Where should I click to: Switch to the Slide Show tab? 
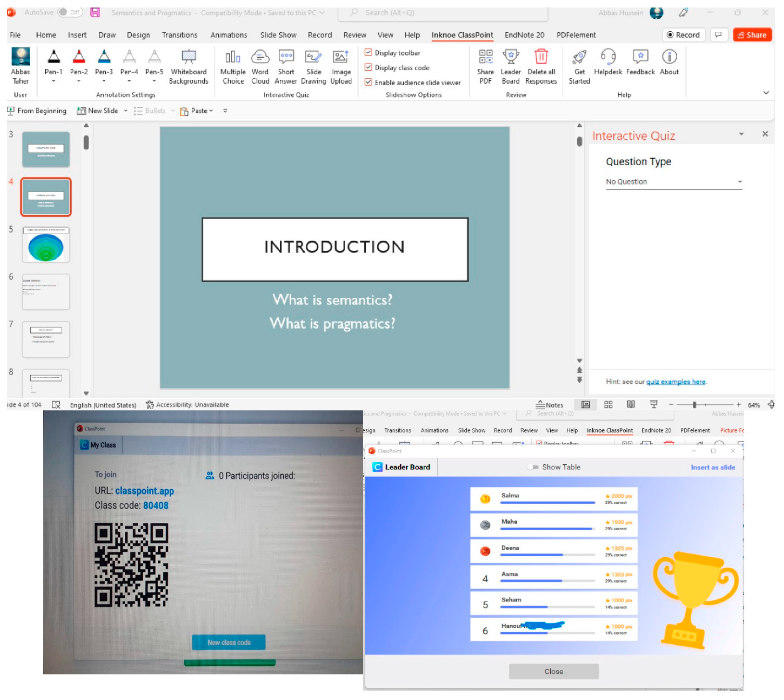pyautogui.click(x=278, y=35)
